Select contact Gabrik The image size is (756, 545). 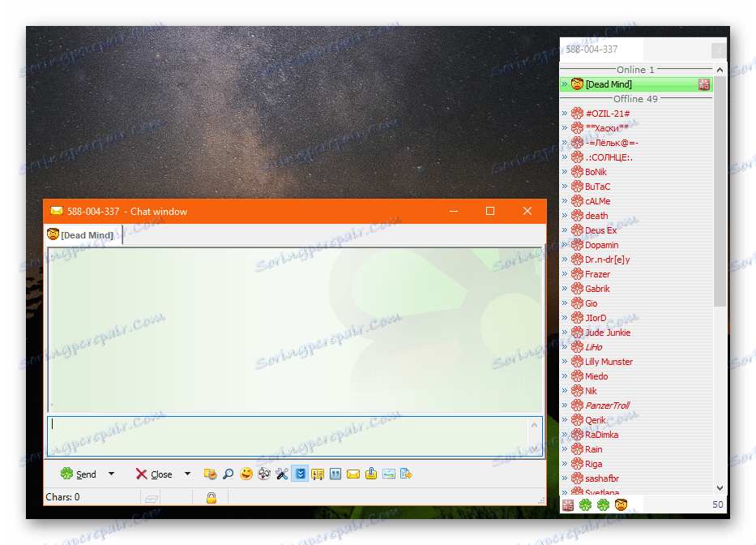click(x=636, y=289)
